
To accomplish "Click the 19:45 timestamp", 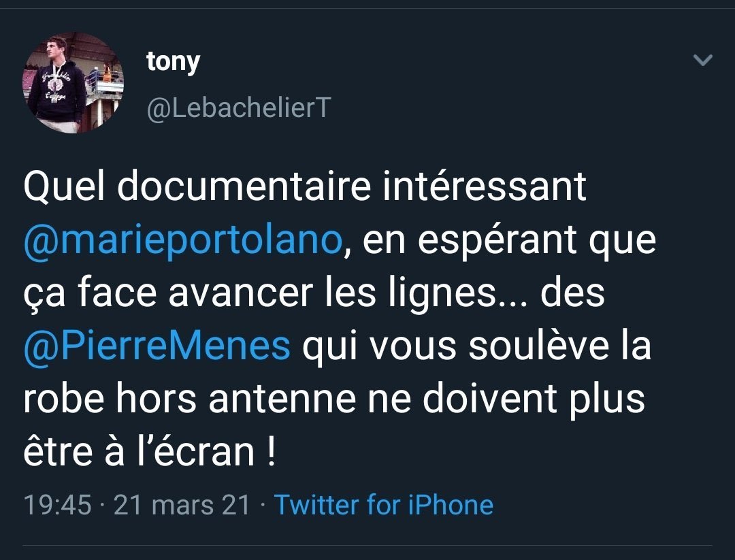I will click(x=57, y=505).
